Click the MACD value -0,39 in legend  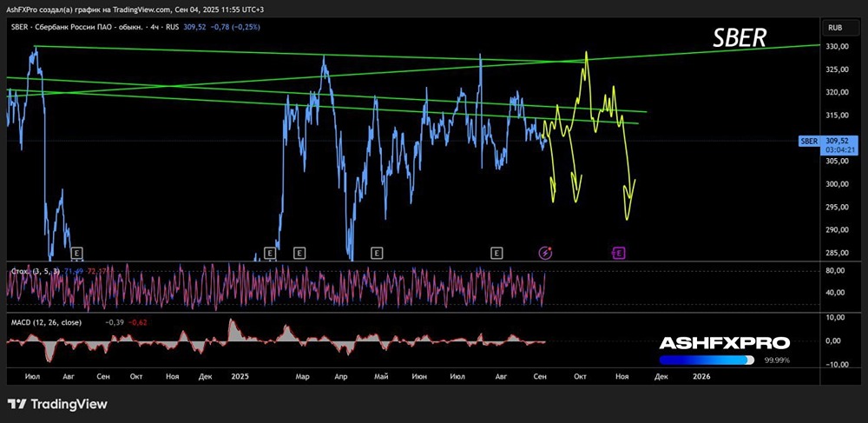pos(114,322)
